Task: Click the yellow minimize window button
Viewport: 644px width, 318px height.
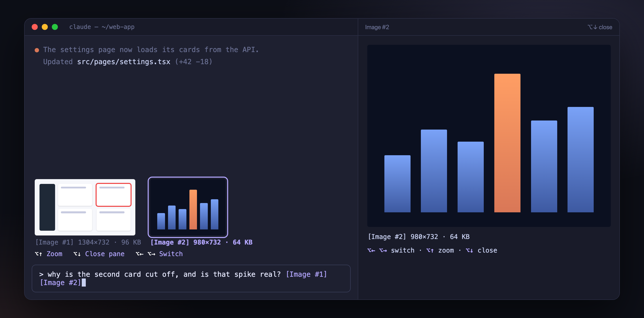Action: (x=45, y=27)
